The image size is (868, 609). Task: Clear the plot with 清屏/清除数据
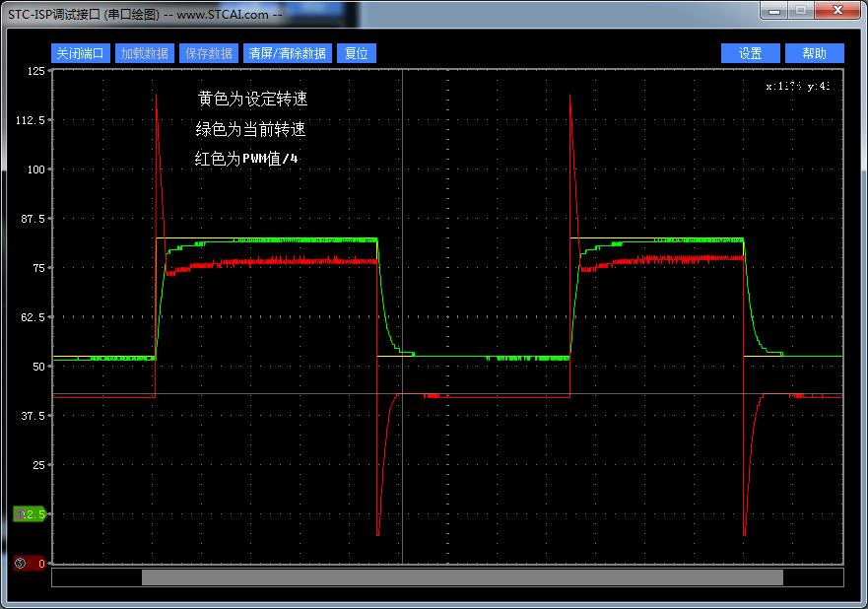pos(287,53)
